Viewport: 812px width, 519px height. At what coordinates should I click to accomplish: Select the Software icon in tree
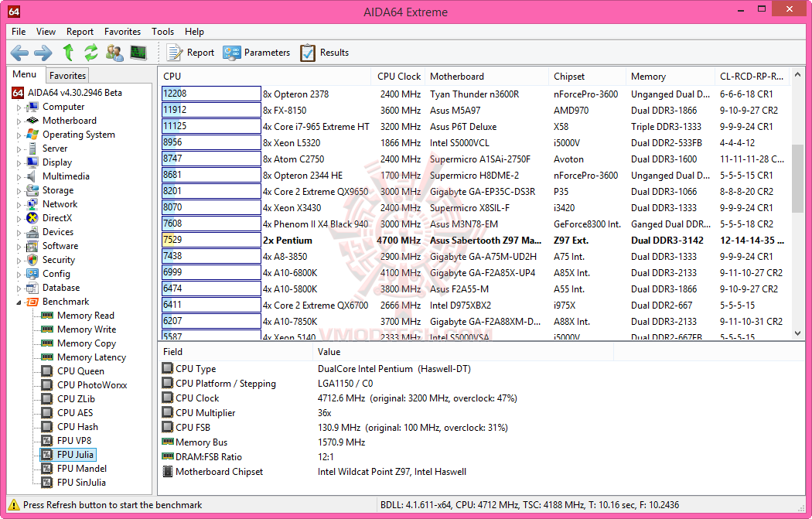point(32,246)
